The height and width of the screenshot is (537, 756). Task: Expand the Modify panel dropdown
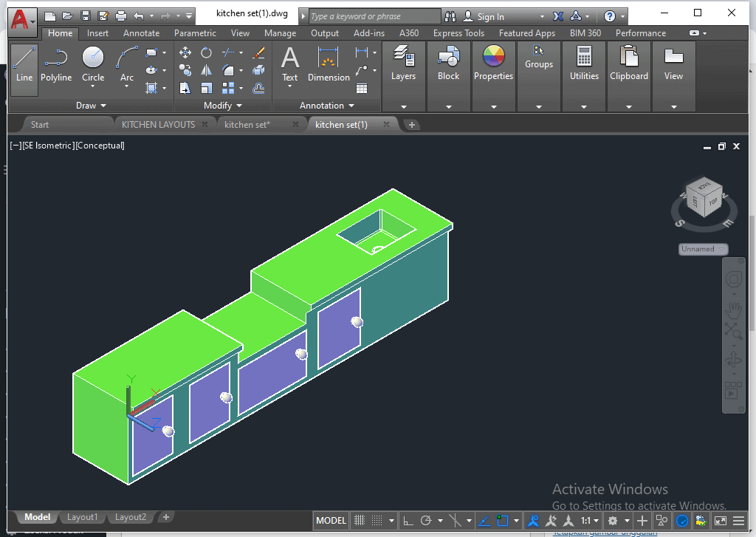pyautogui.click(x=223, y=106)
